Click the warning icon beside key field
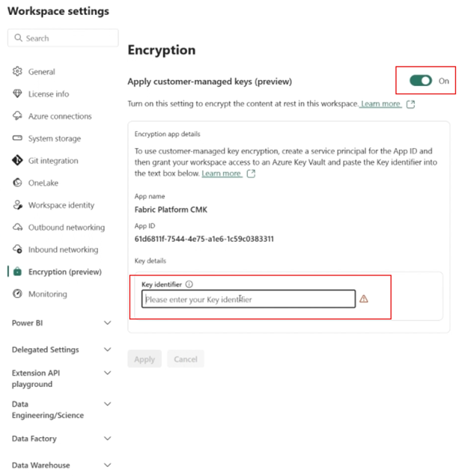This screenshot has width=468, height=476. [364, 299]
